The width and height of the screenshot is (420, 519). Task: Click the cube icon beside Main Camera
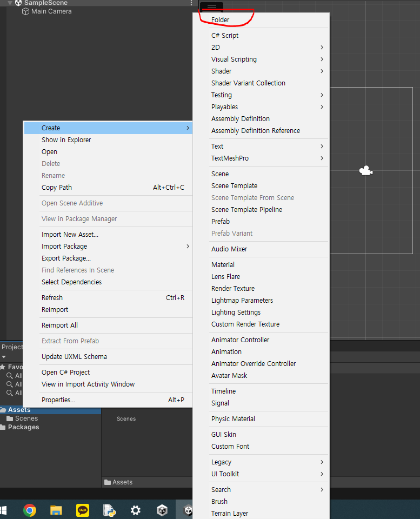pyautogui.click(x=25, y=11)
